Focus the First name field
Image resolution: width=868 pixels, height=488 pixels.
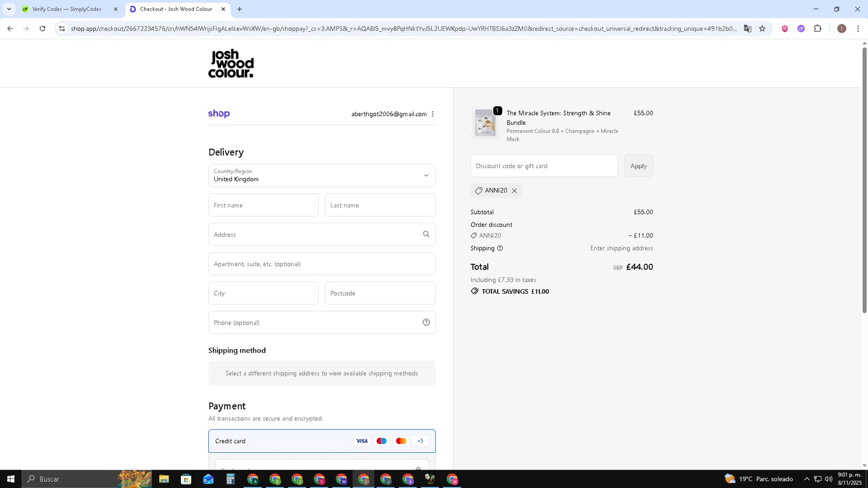[263, 205]
